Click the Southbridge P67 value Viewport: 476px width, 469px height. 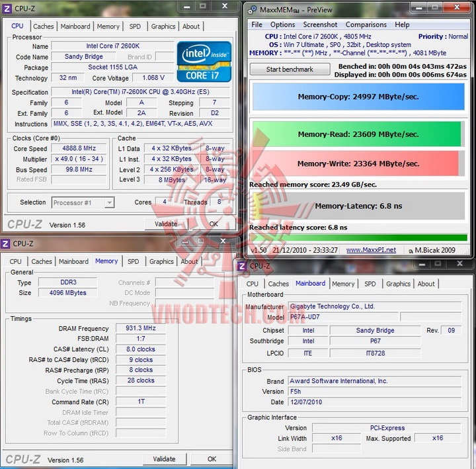pyautogui.click(x=376, y=341)
